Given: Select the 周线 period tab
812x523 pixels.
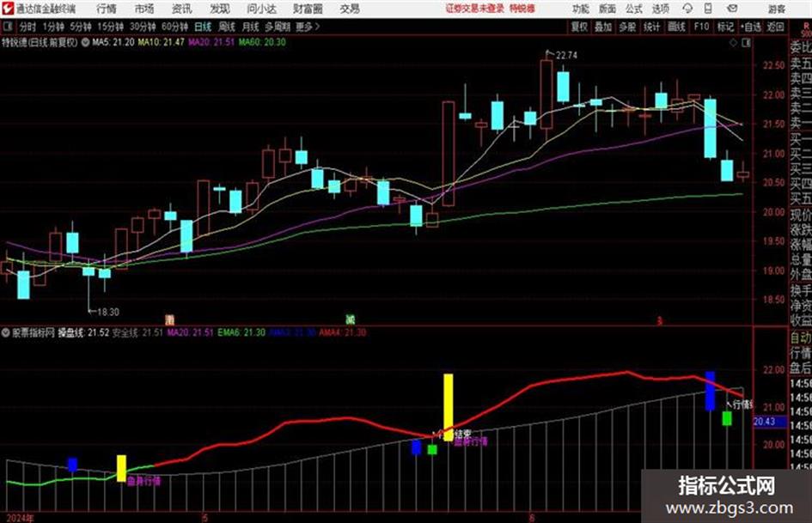Looking at the screenshot, I should click(x=227, y=27).
